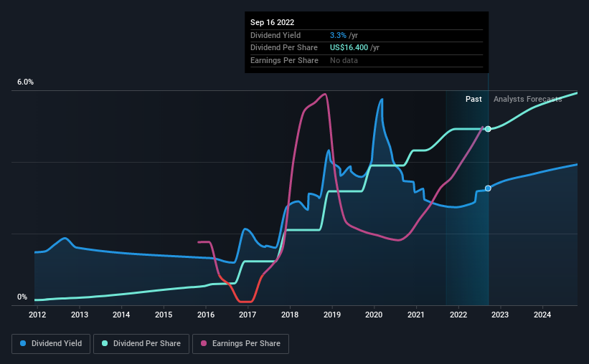This screenshot has height=364, width=589.
Task: Click the 2015 x-axis label
Action: pyautogui.click(x=164, y=315)
